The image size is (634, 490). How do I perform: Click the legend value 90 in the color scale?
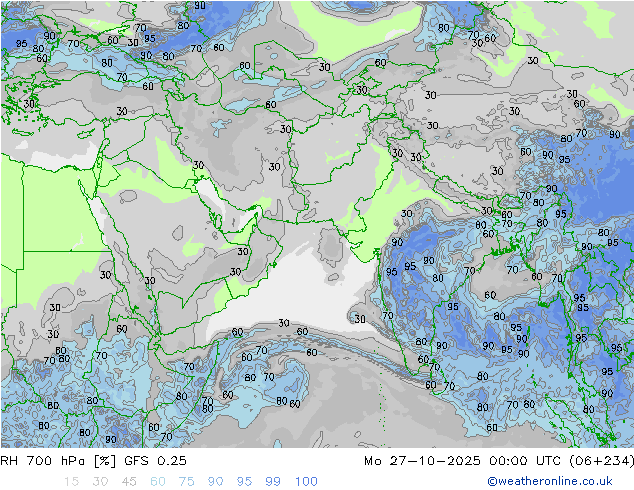coord(216,481)
